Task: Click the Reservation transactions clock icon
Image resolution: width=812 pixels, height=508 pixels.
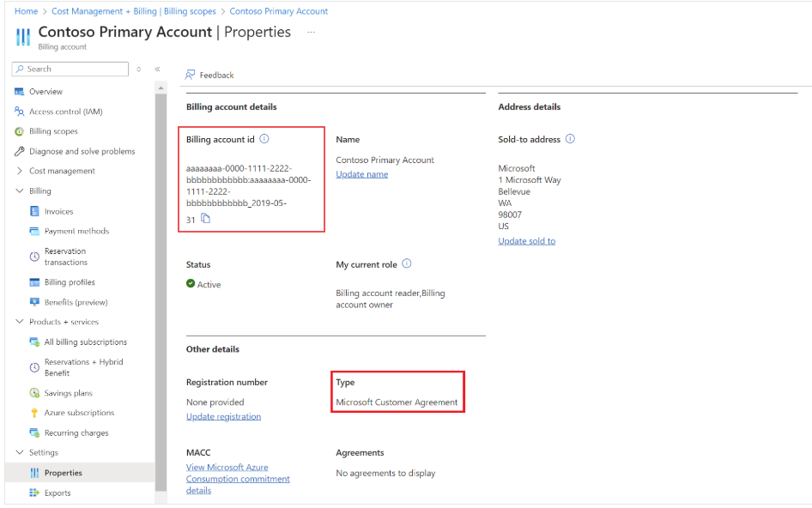Action: tap(34, 257)
